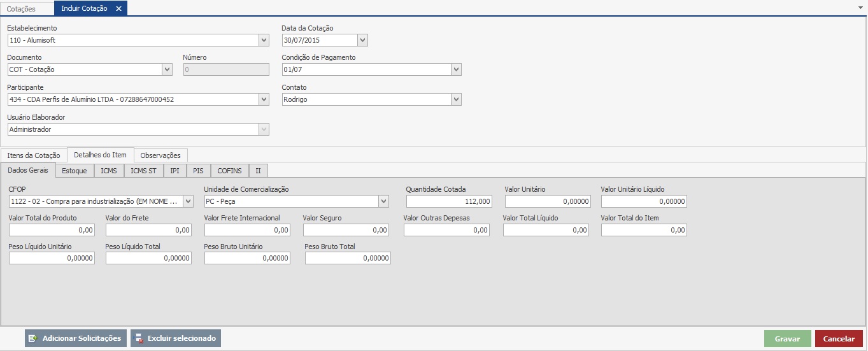Viewport: 868px width, 351px height.
Task: Expand the Condição de Pagamento dropdown
Action: coord(456,69)
